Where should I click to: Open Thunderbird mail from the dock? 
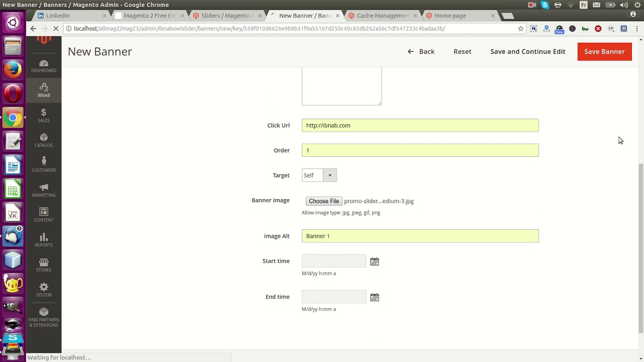click(x=13, y=236)
